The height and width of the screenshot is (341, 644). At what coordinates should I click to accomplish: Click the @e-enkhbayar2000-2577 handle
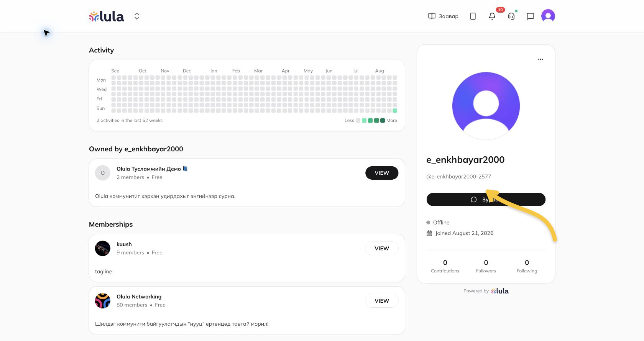tap(459, 177)
